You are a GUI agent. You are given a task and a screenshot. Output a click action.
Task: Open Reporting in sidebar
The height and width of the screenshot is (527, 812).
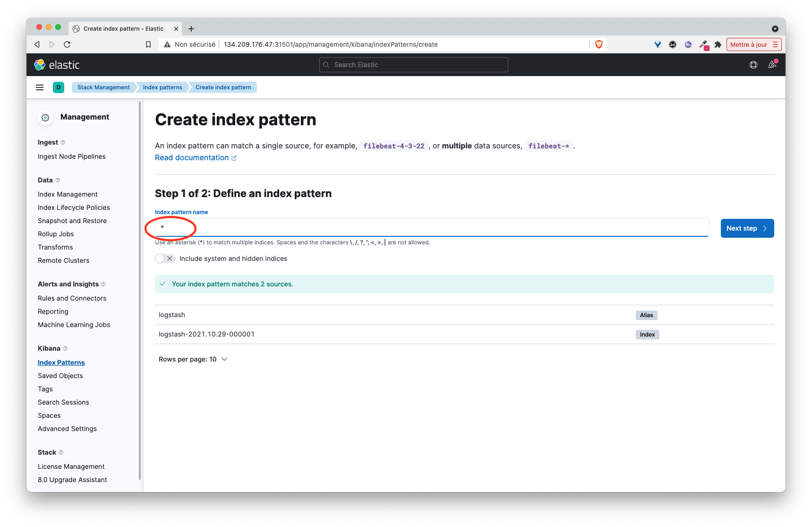[53, 311]
